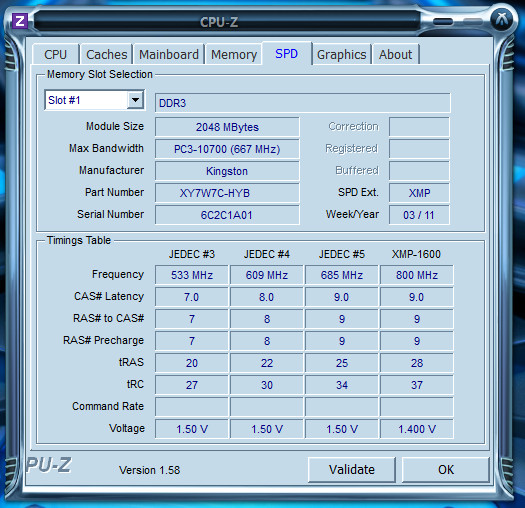This screenshot has width=525, height=508.
Task: Click the tRAS value 25
Action: tap(342, 363)
